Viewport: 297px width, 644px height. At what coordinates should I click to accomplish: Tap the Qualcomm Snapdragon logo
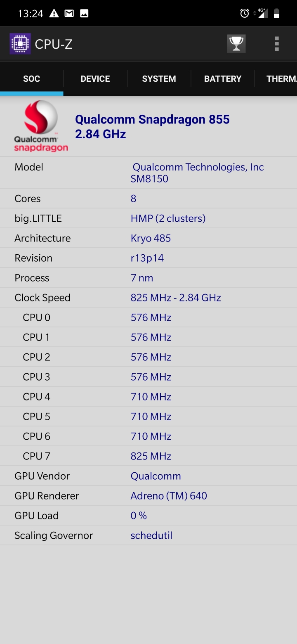(41, 126)
